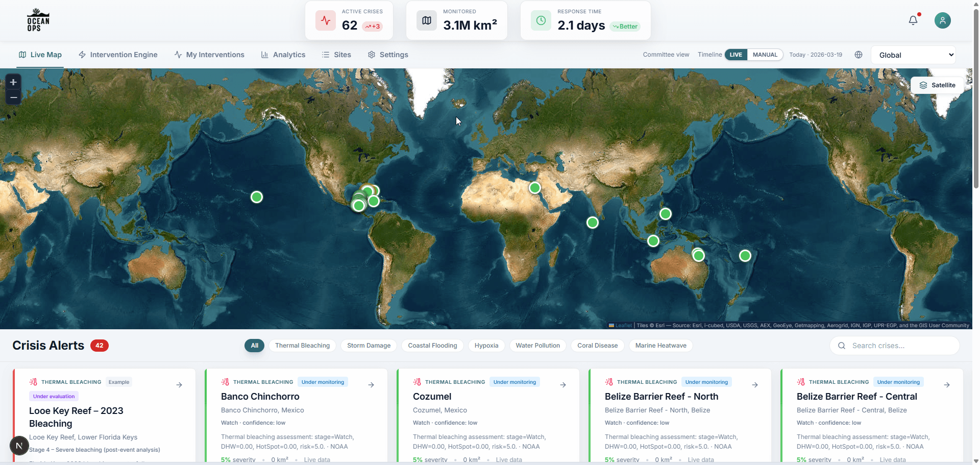Screen dimensions: 980x465
Task: Click the thermometer icon on the Cozumel card
Action: pyautogui.click(x=418, y=382)
